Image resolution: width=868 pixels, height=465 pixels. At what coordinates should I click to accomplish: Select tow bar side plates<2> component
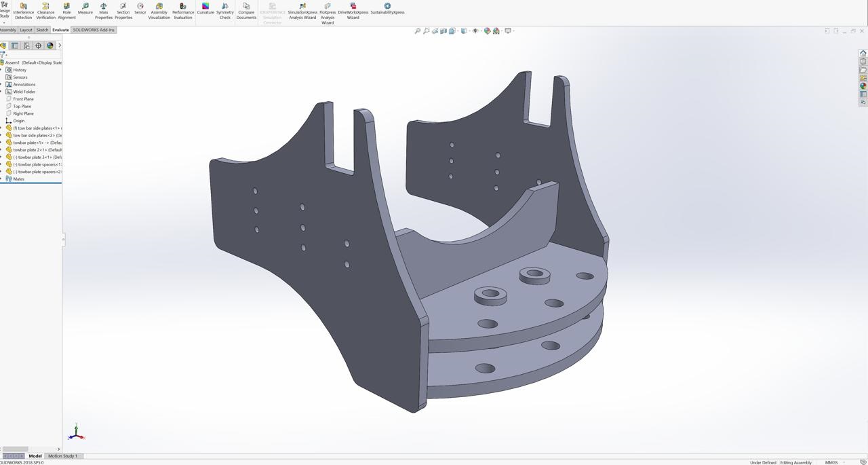pyautogui.click(x=34, y=135)
